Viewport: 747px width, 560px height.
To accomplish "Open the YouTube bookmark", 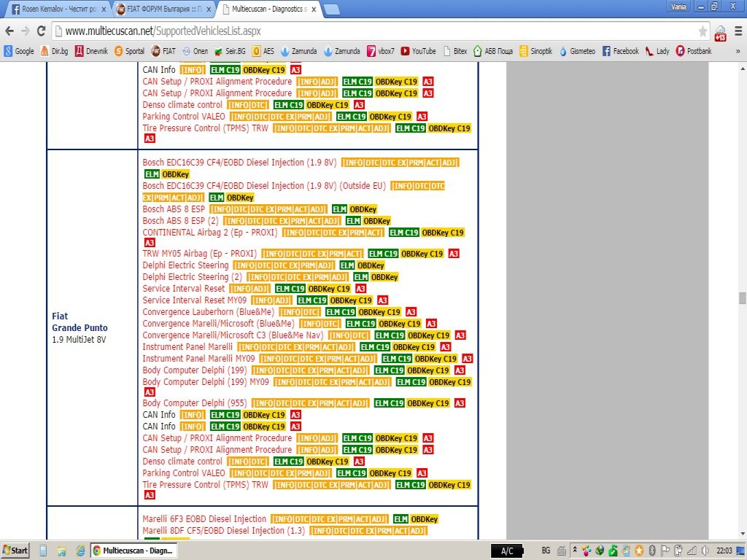I will [418, 51].
